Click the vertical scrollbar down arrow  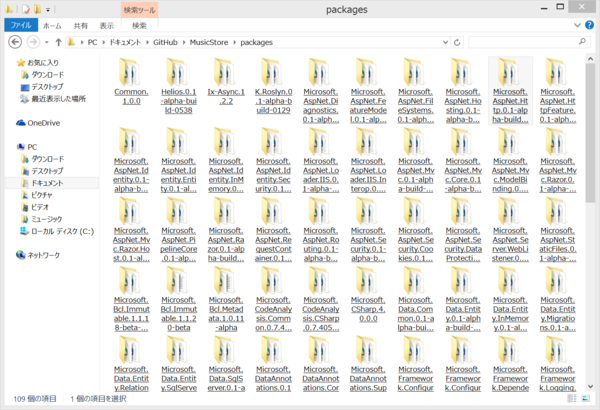(590, 387)
